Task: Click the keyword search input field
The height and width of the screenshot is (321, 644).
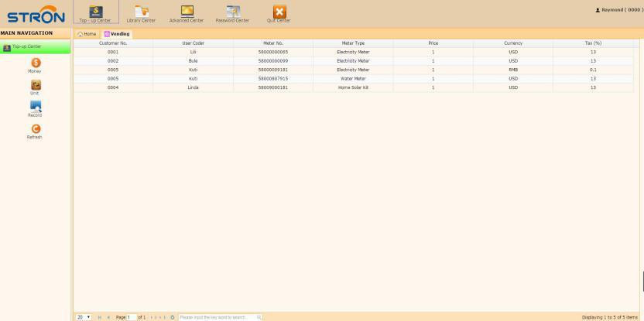Action: click(x=216, y=317)
